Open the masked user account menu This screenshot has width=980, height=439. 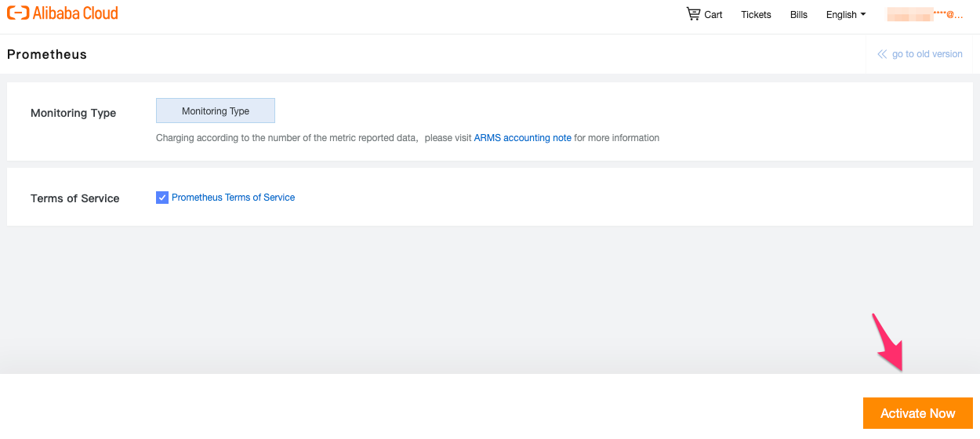point(925,14)
